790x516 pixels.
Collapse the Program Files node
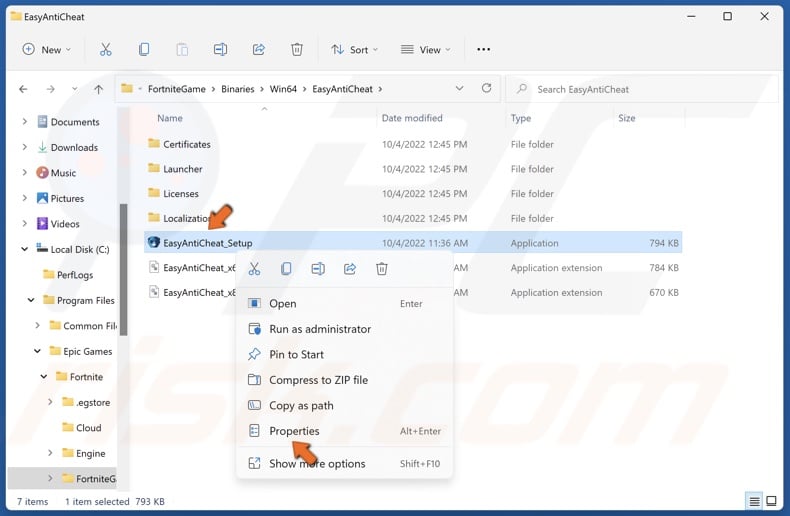point(31,300)
